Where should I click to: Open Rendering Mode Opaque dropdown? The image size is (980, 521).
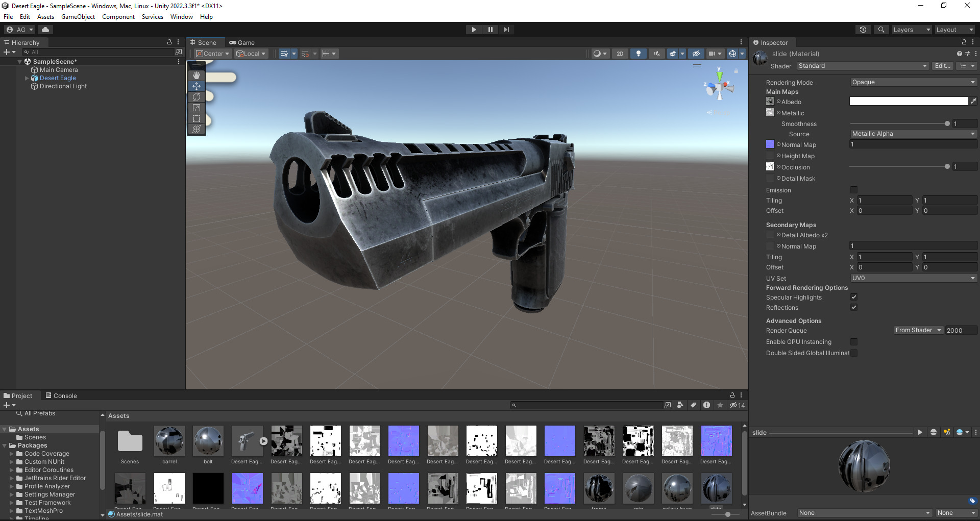tap(913, 82)
